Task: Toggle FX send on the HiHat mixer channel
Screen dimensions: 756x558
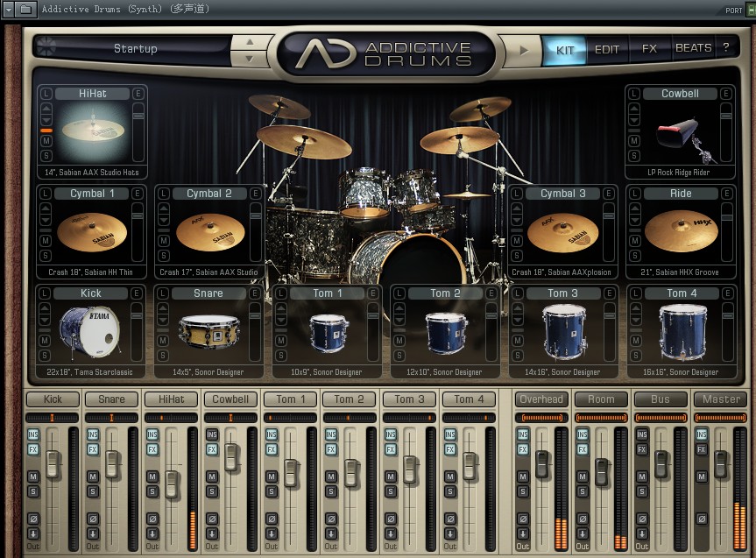Action: click(x=152, y=449)
